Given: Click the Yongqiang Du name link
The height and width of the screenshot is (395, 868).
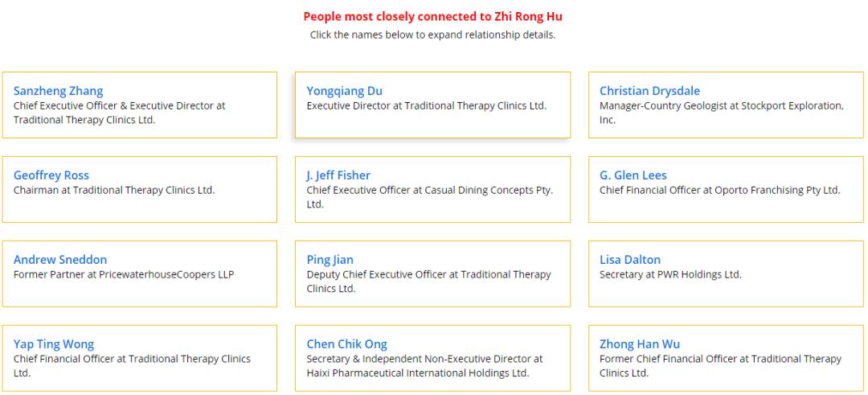Looking at the screenshot, I should point(345,91).
